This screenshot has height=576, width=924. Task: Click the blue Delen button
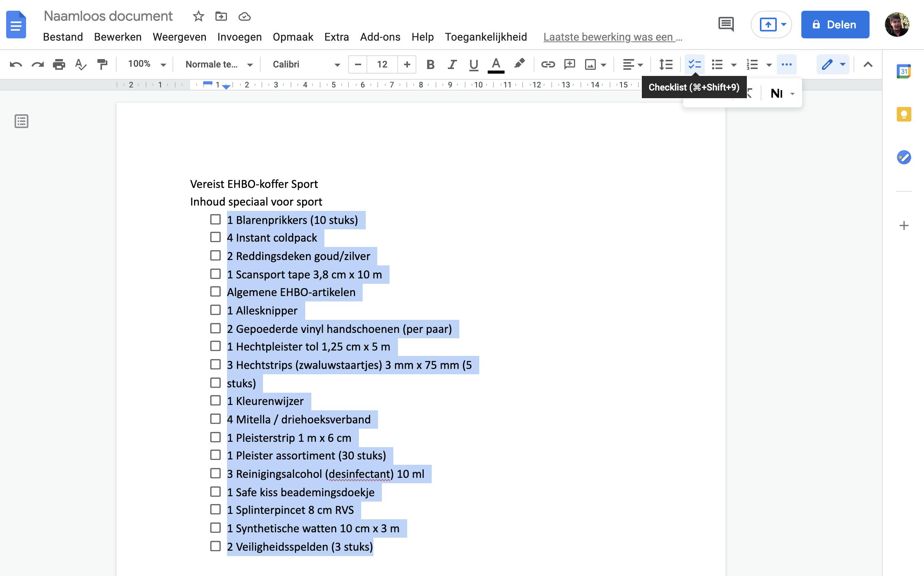click(x=835, y=25)
